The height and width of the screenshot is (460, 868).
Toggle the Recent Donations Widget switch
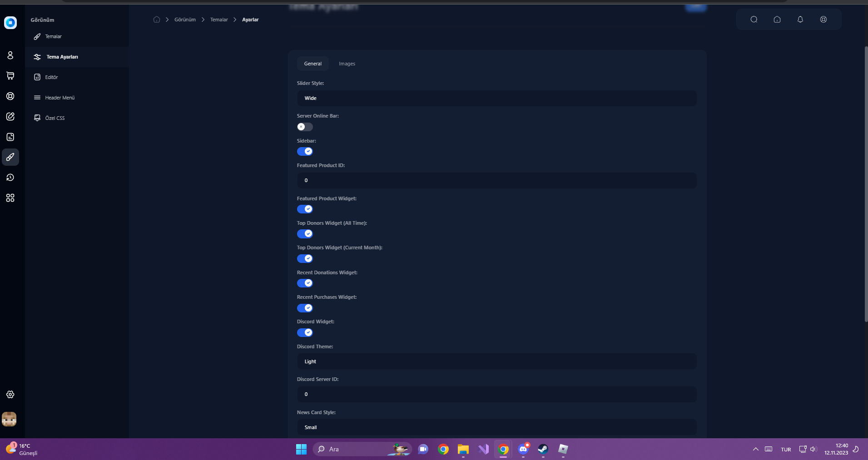[305, 283]
